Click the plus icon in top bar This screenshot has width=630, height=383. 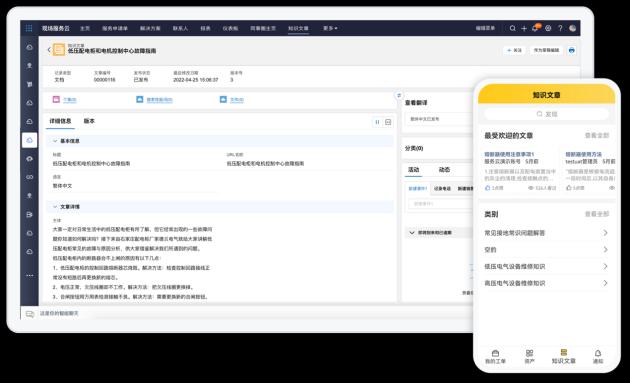click(524, 28)
